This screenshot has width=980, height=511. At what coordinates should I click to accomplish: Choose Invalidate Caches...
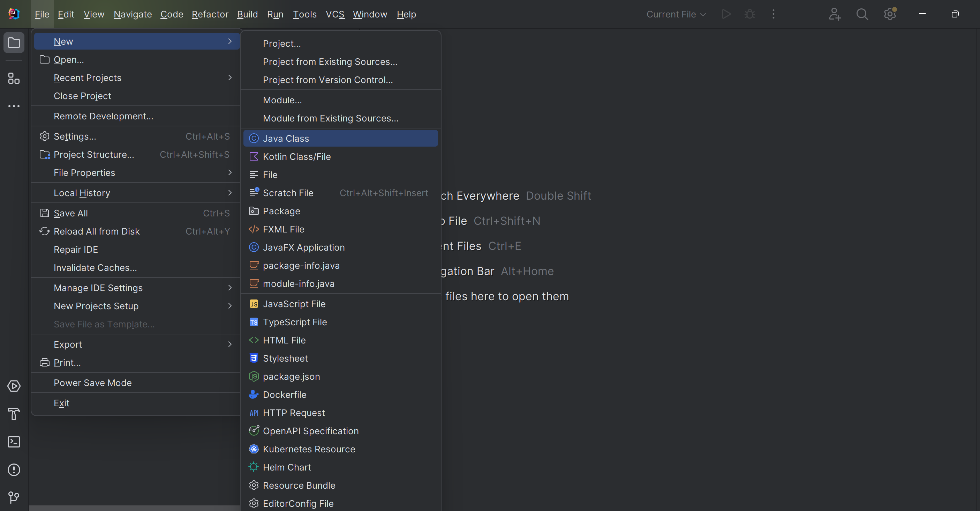[x=137, y=268]
